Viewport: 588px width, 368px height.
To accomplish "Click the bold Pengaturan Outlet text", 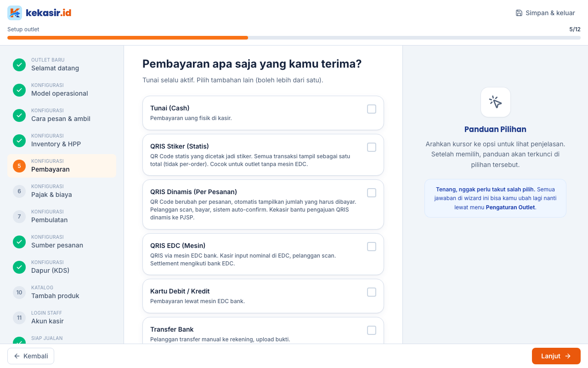I will pyautogui.click(x=510, y=207).
